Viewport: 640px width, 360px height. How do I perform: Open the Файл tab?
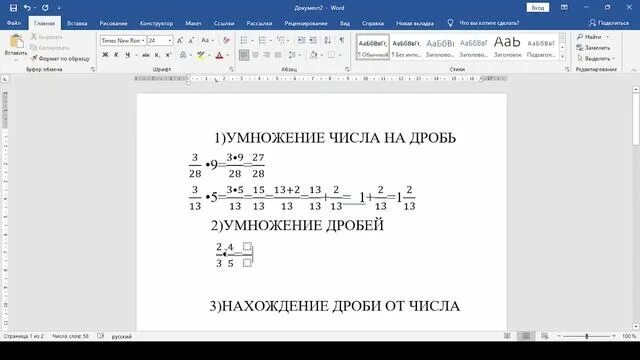(x=14, y=23)
